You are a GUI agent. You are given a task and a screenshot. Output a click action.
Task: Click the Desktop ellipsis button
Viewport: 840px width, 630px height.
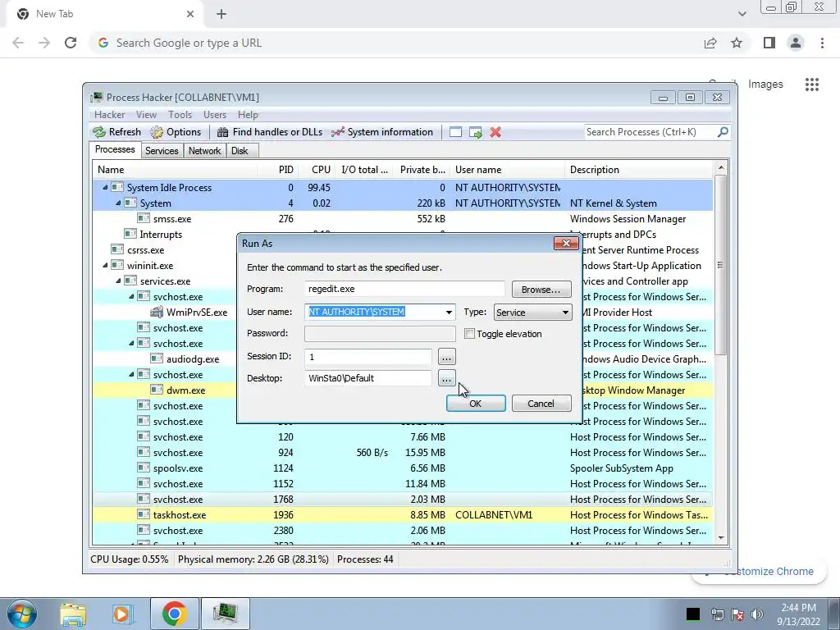click(447, 378)
